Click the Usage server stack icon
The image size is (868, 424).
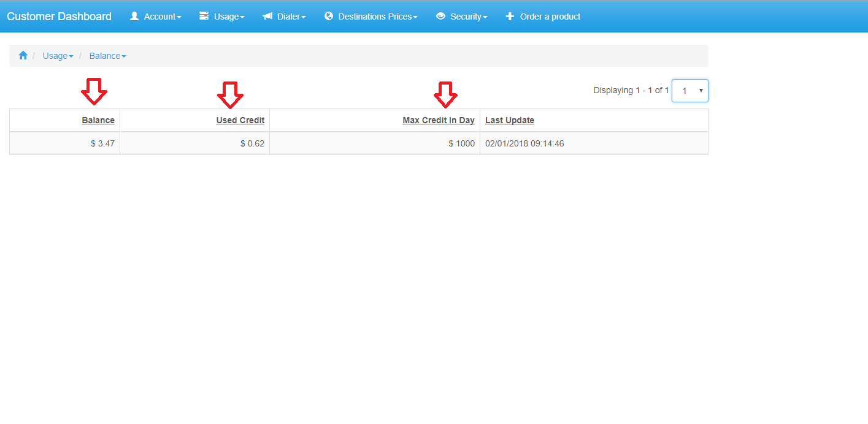tap(204, 17)
